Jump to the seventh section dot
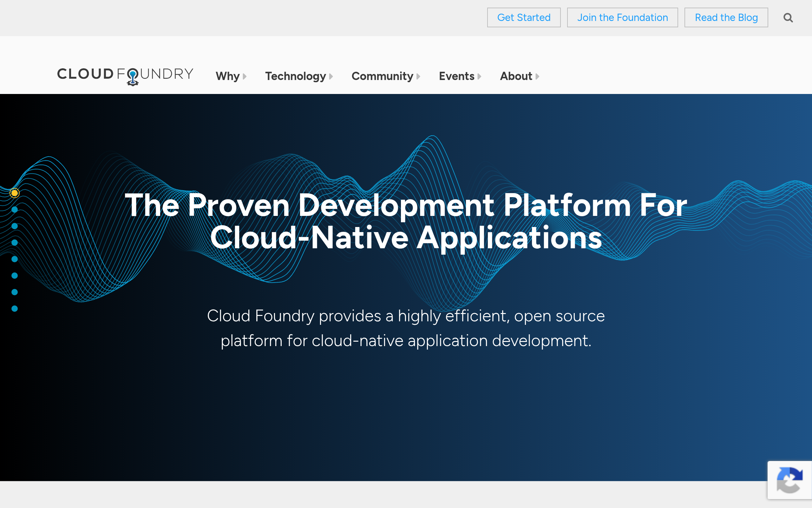812x508 pixels. tap(14, 292)
